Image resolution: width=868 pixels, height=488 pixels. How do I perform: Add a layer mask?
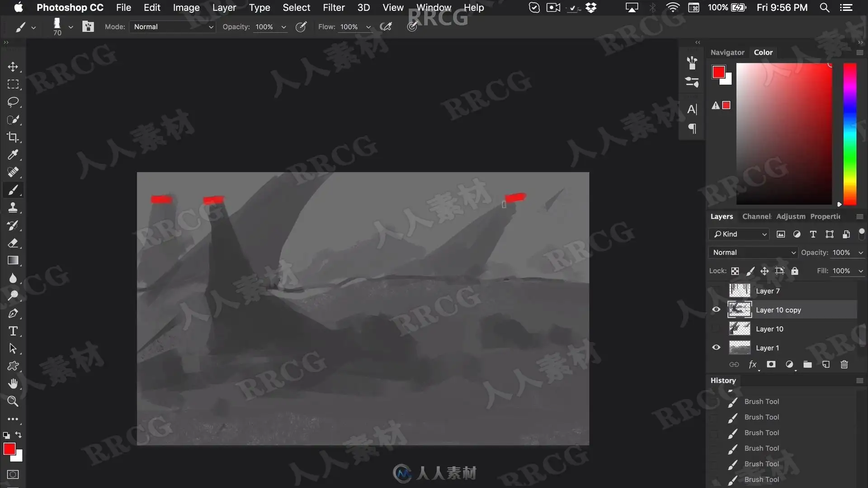pyautogui.click(x=771, y=364)
